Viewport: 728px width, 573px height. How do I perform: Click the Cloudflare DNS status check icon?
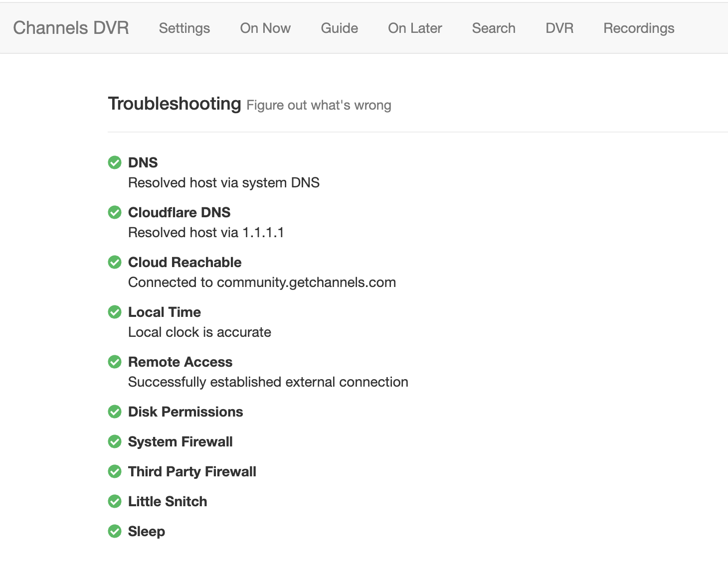coord(115,212)
